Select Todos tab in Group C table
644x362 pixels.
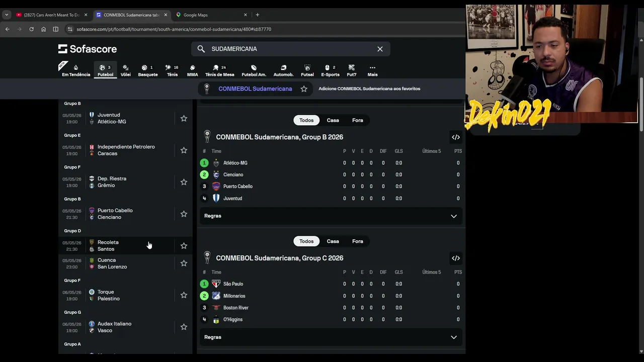pyautogui.click(x=306, y=241)
